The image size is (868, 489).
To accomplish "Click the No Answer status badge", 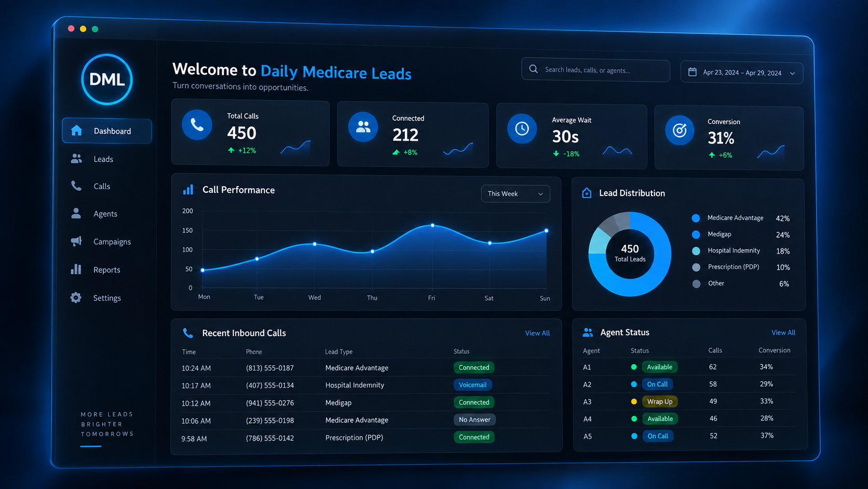I will click(x=474, y=419).
